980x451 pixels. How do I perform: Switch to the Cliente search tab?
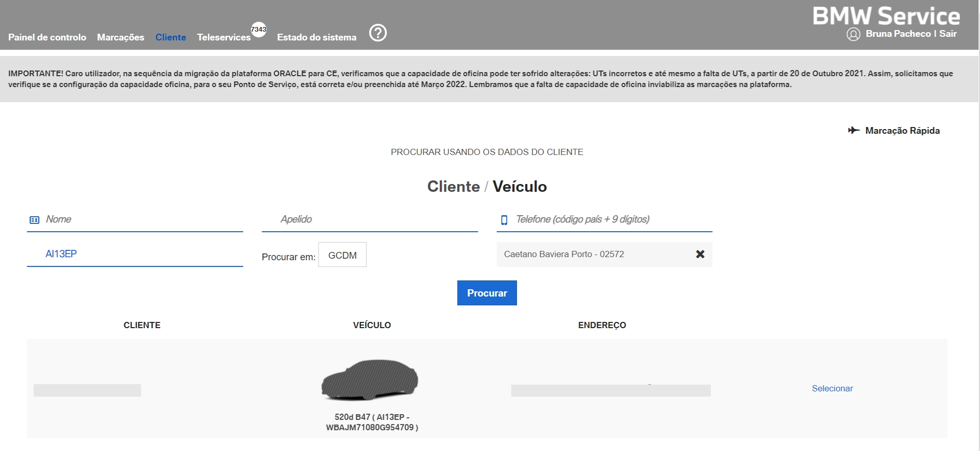453,187
